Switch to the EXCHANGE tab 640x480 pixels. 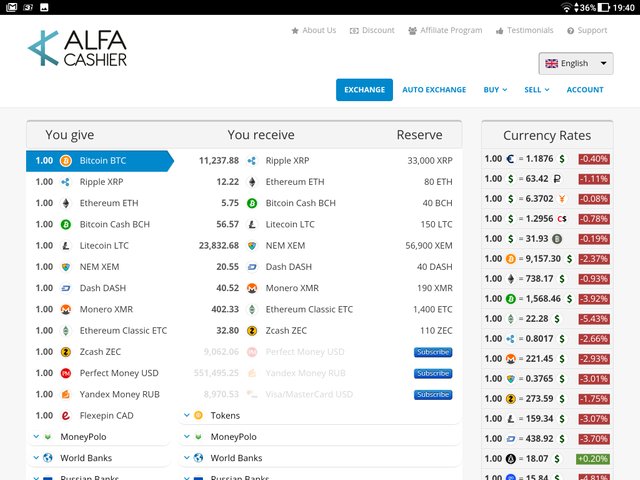pyautogui.click(x=364, y=90)
